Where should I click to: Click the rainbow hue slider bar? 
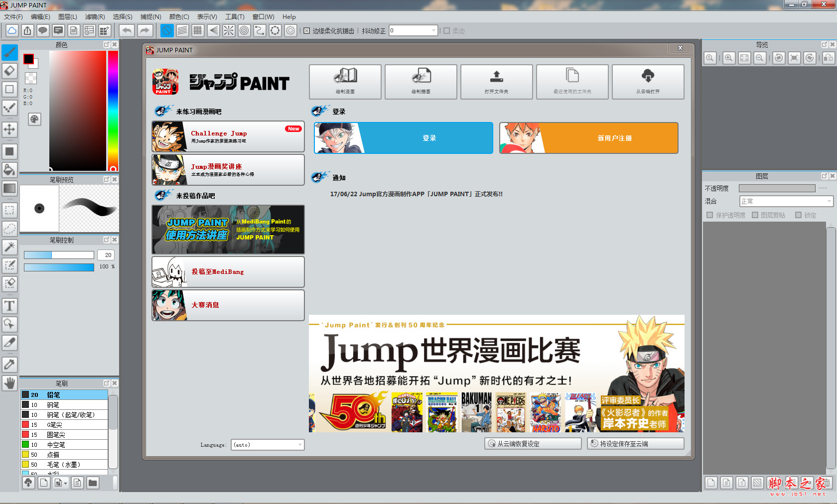tap(113, 111)
